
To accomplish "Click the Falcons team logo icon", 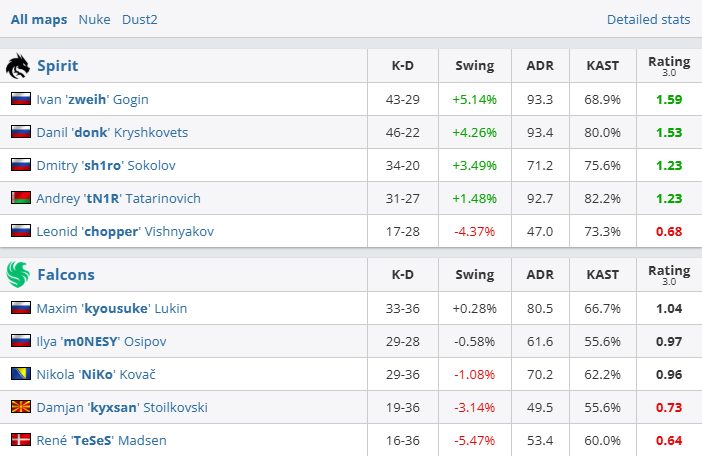I will pyautogui.click(x=18, y=275).
